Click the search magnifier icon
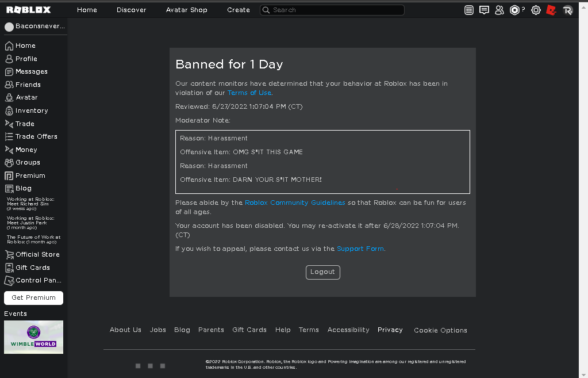This screenshot has height=378, width=588. [x=266, y=10]
